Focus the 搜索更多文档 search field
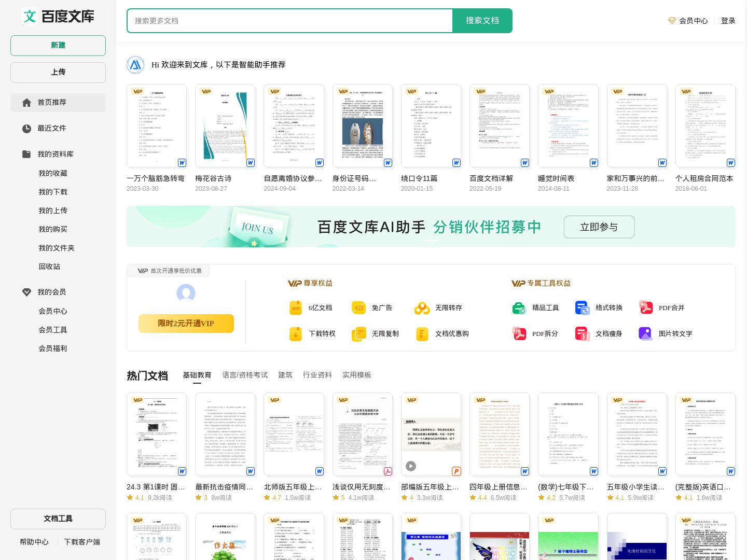This screenshot has width=747, height=560. 290,21
